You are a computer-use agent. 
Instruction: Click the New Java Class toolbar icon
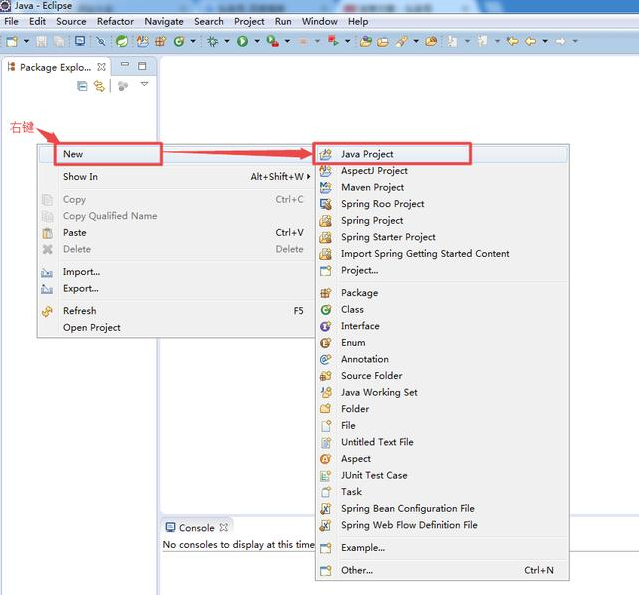click(x=179, y=41)
